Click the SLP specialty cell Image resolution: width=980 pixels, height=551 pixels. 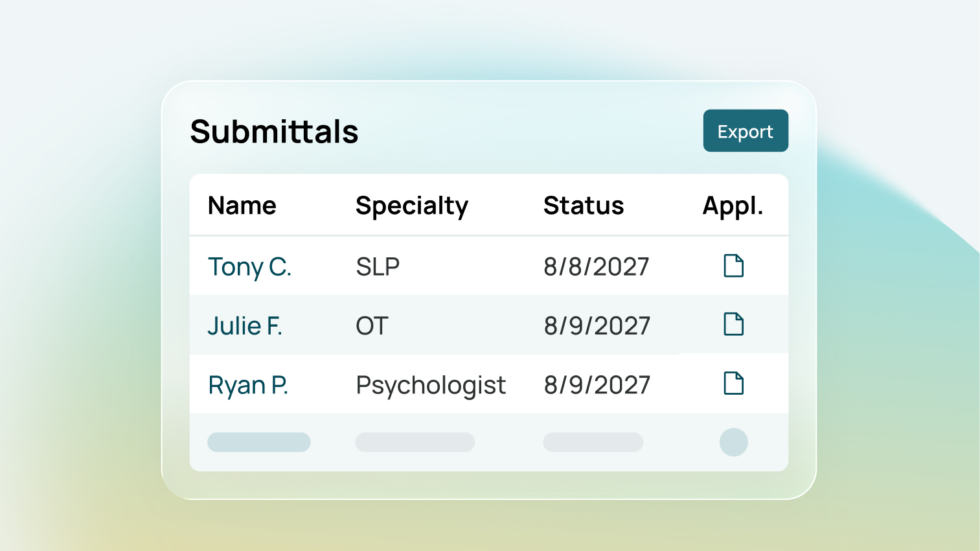(378, 266)
